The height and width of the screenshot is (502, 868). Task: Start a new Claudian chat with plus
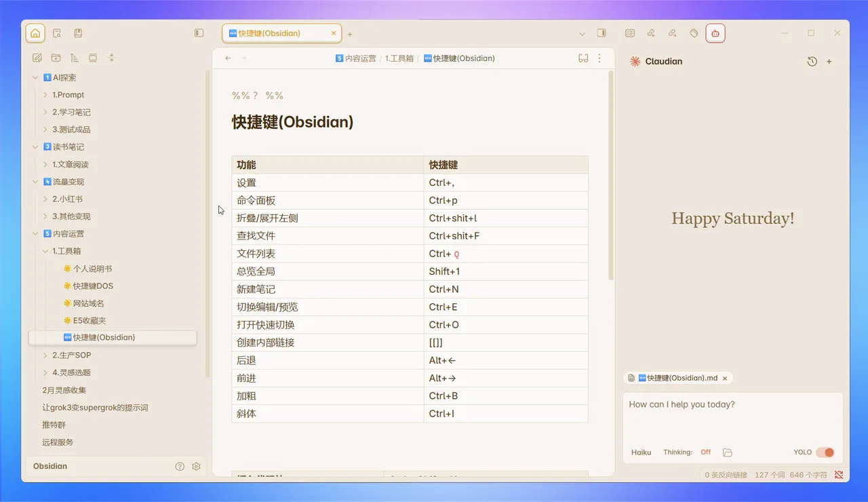(829, 61)
